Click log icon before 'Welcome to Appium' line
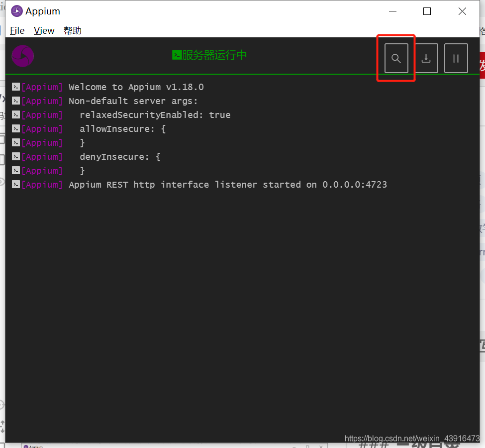This screenshot has height=448, width=485. pyautogui.click(x=16, y=87)
